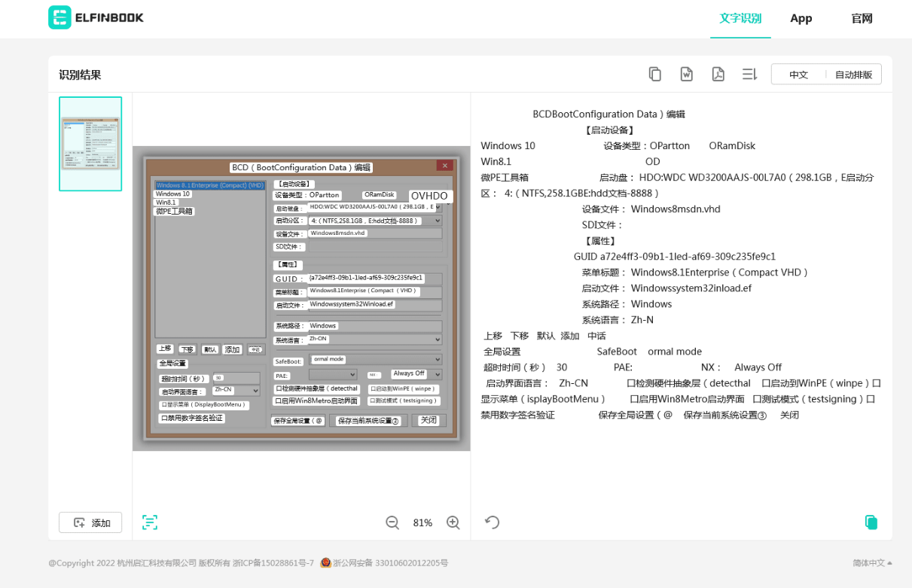Switch to 自动排版 layout mode
Screen dimensions: 912x588
coord(853,75)
